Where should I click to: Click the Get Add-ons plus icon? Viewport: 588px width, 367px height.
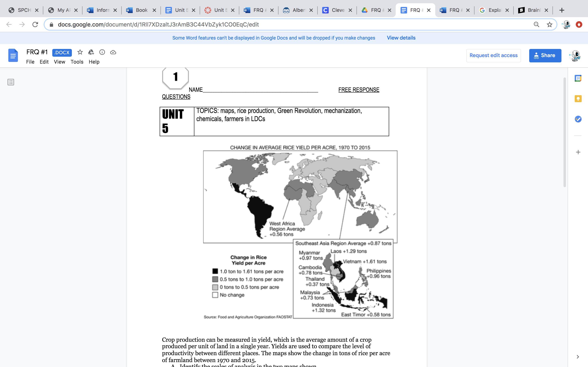578,152
